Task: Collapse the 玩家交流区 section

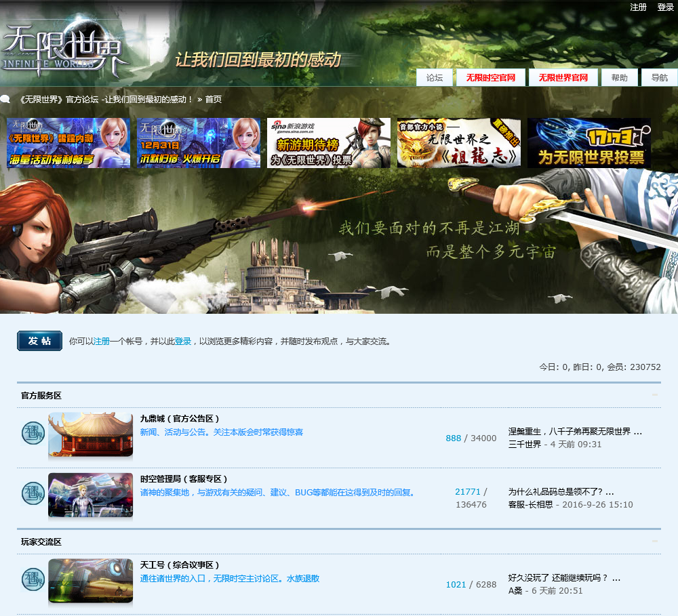Action: click(x=655, y=541)
